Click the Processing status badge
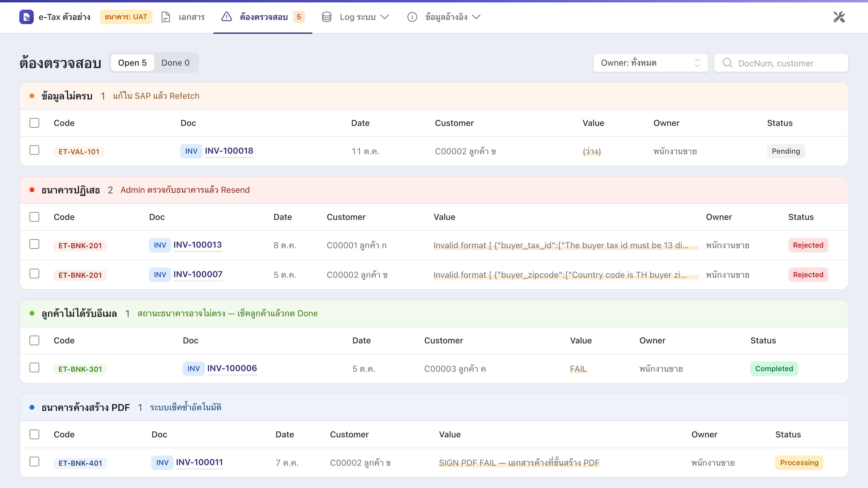The image size is (868, 488). (799, 462)
